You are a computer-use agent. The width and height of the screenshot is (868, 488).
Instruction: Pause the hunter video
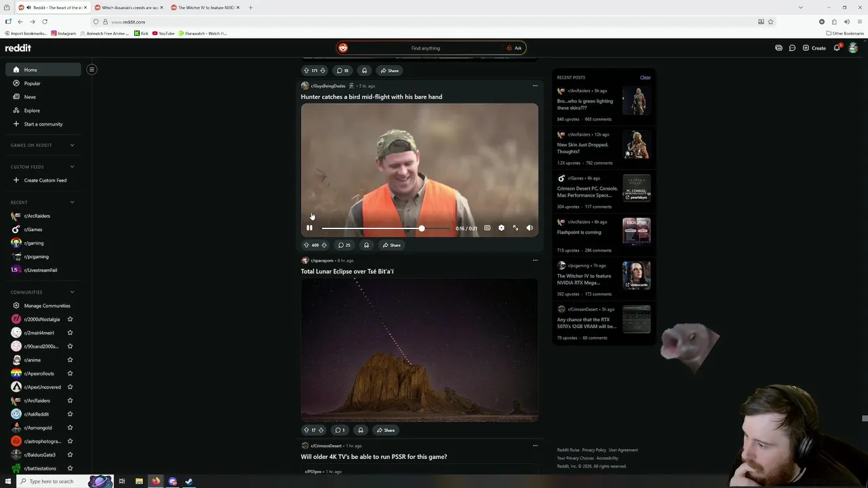309,228
